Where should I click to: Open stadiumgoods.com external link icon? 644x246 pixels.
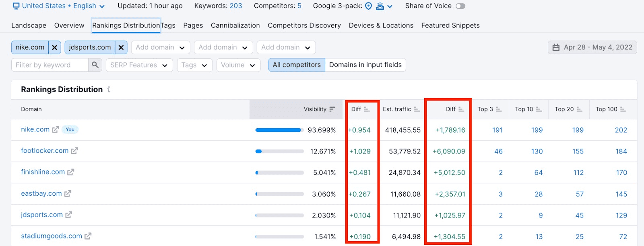[88, 236]
